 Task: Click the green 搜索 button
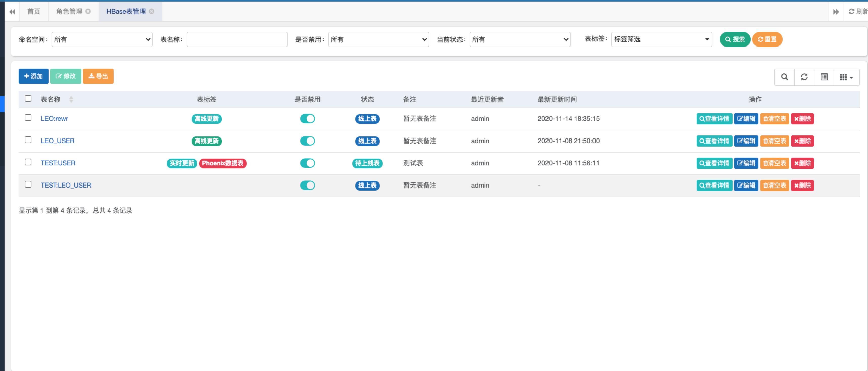tap(735, 39)
